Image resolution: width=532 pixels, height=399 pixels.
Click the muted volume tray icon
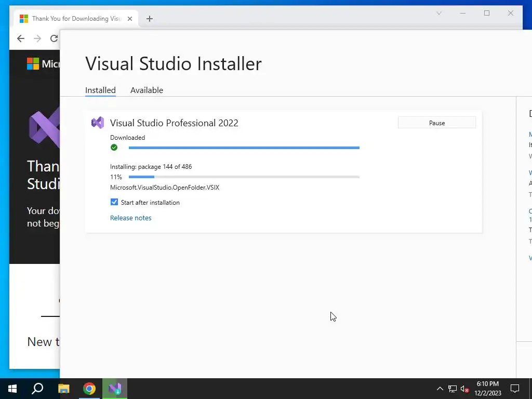point(465,389)
